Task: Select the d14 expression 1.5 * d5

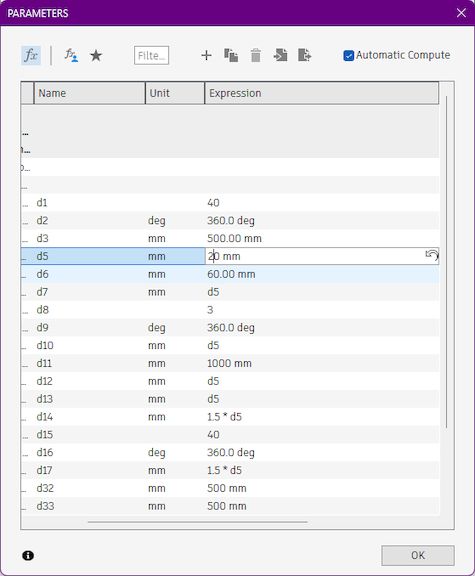Action: click(224, 417)
